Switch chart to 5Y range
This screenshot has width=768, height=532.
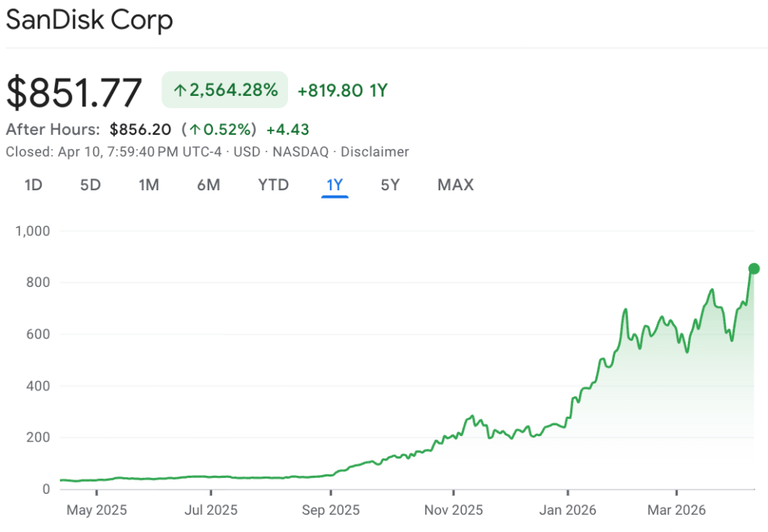(390, 184)
